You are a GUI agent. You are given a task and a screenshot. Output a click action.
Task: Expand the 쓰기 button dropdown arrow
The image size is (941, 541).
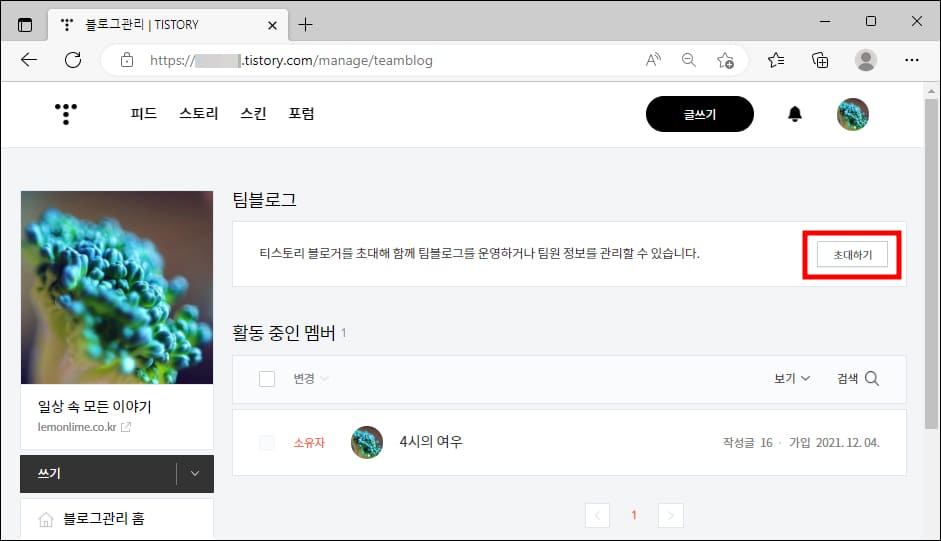point(195,473)
